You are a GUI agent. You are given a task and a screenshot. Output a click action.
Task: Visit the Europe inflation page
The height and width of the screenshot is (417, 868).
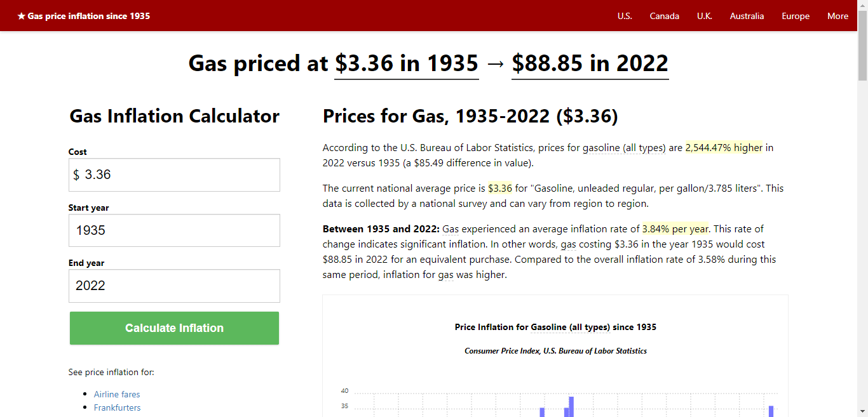tap(796, 16)
